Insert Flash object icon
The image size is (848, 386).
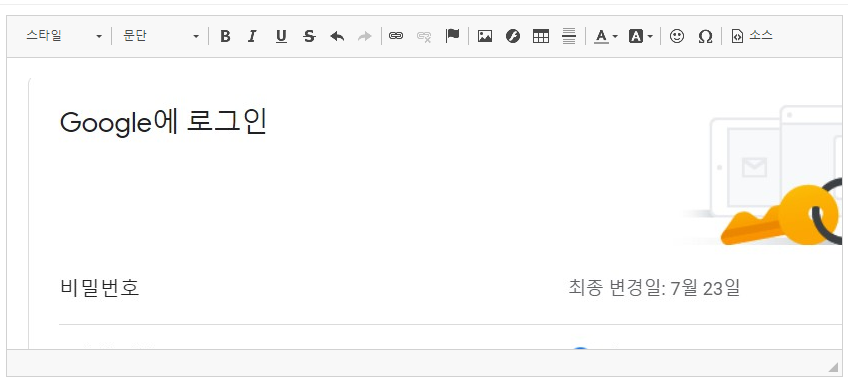[513, 36]
